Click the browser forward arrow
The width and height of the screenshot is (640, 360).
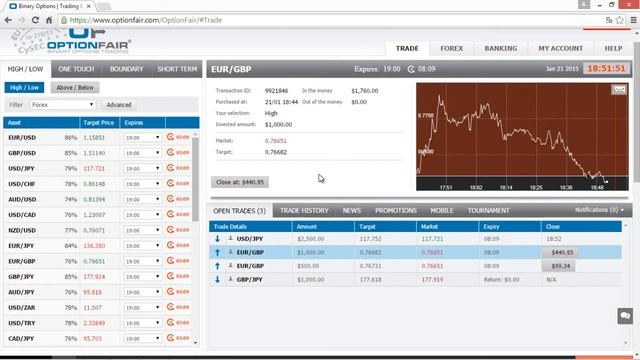(22, 20)
